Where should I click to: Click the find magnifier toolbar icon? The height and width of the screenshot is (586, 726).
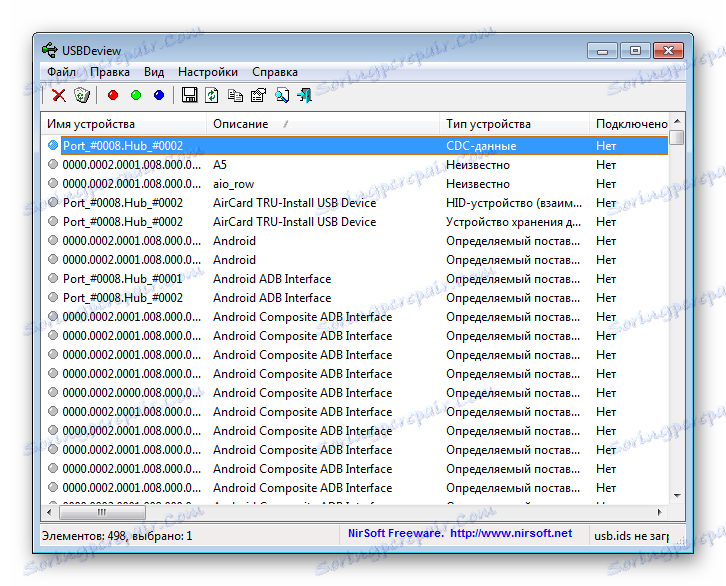click(x=282, y=95)
